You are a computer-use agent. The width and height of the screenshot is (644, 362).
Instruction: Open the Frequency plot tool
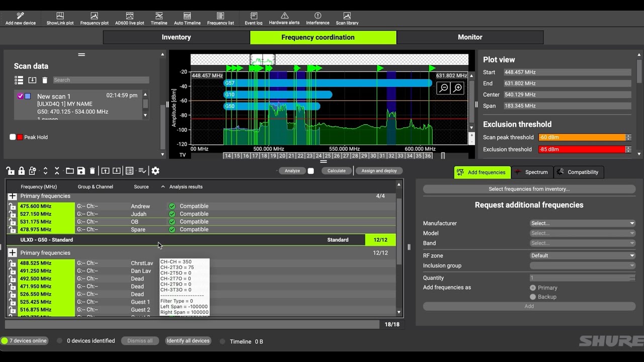click(94, 19)
